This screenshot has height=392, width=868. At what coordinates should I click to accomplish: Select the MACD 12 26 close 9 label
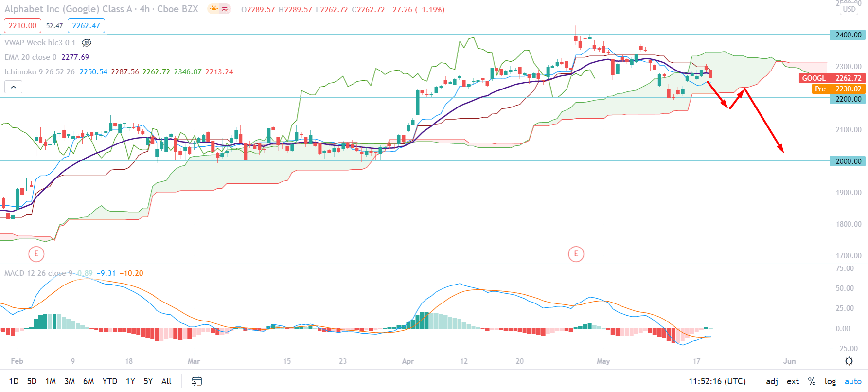tap(38, 273)
